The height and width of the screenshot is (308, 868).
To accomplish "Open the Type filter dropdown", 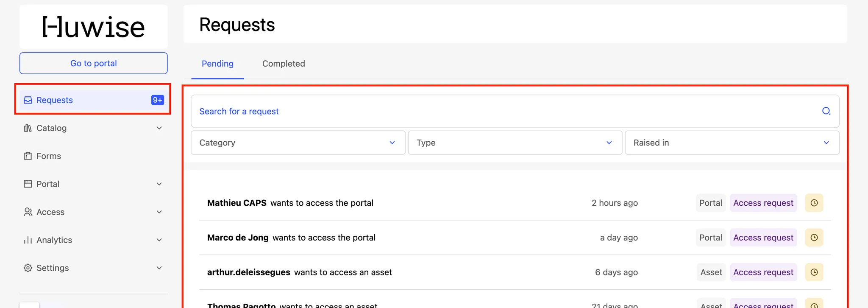I will 515,143.
